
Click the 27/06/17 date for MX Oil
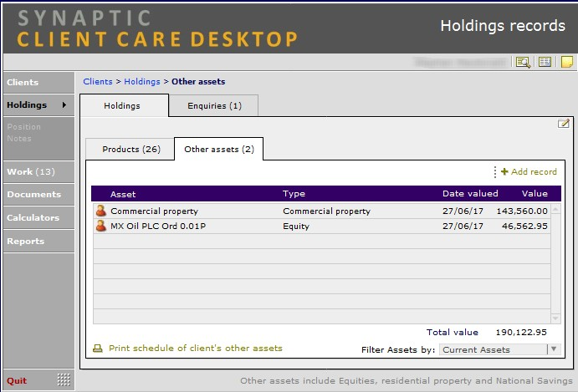click(463, 227)
